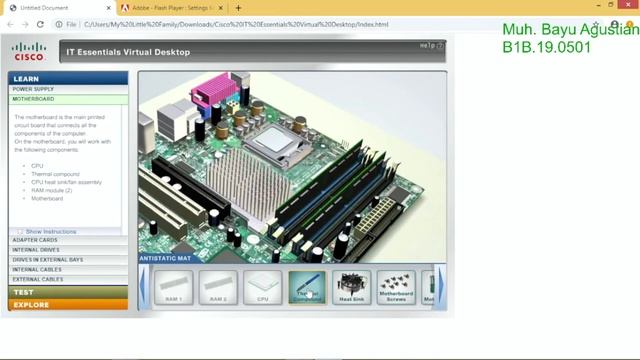Expand the Adapter Cards section
Viewport: 640px width, 360px height.
click(68, 240)
